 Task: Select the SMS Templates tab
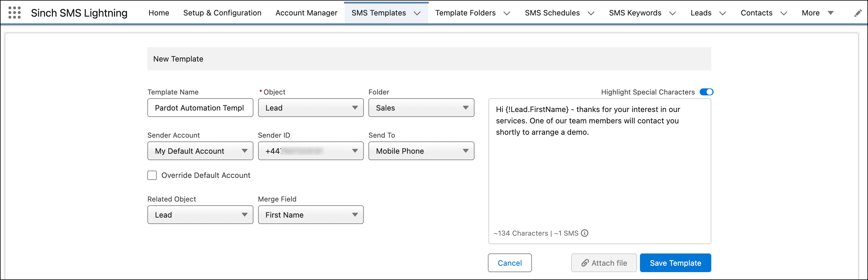pos(378,13)
